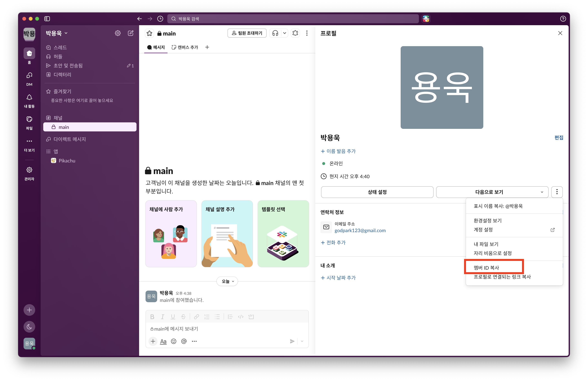
Task: Toggle blockquote formatting
Action: 230,317
